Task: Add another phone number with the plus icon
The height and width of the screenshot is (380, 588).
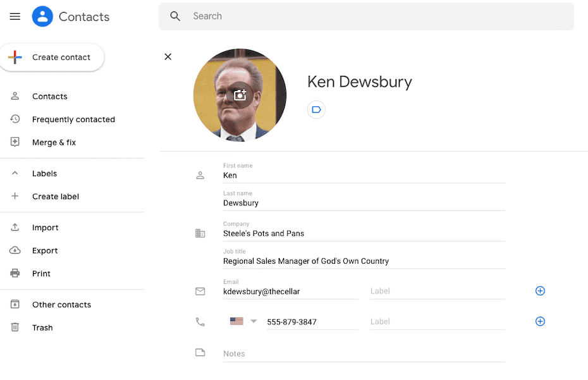Action: point(540,321)
